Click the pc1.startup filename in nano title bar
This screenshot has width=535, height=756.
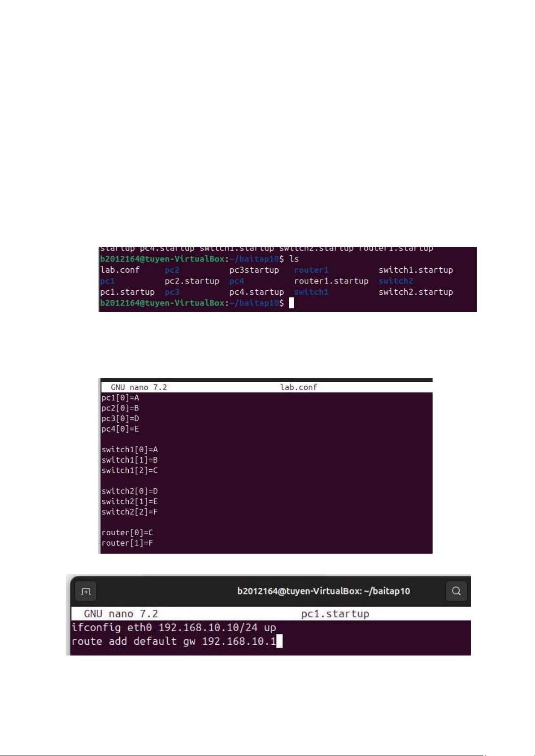pyautogui.click(x=335, y=613)
